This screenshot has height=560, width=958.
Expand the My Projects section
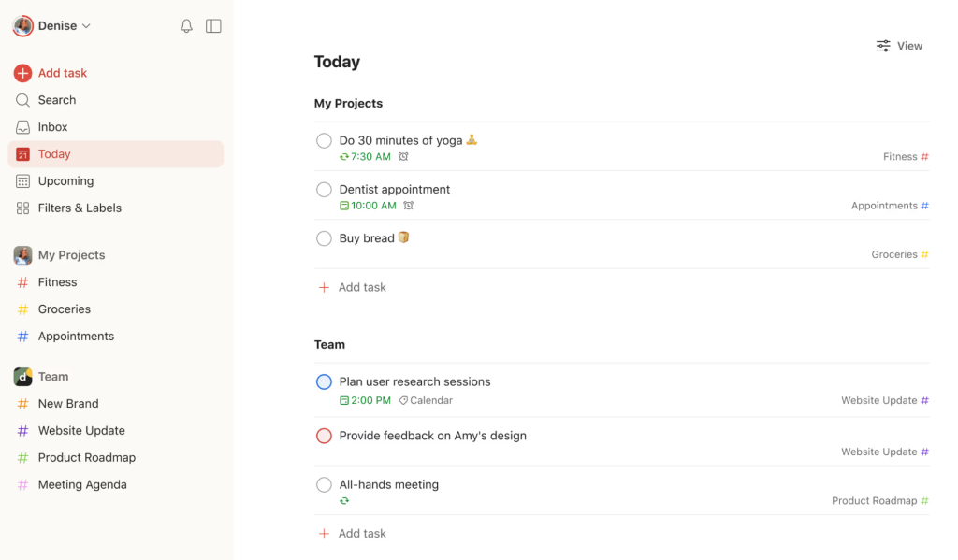click(x=70, y=254)
